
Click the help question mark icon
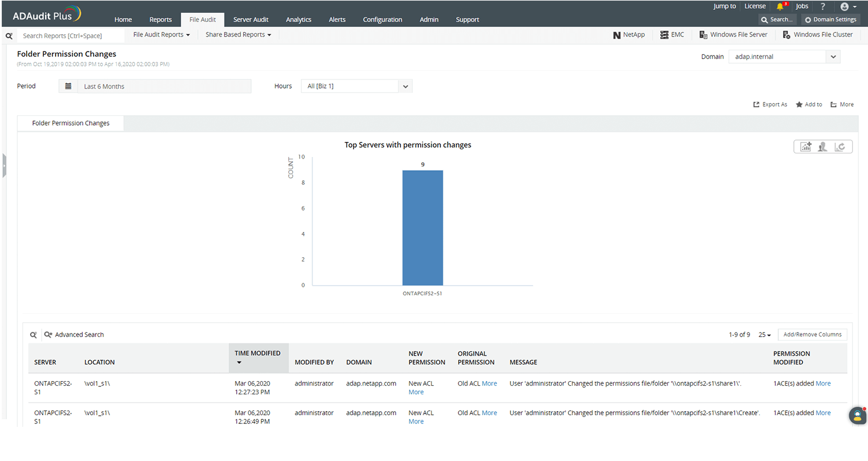pos(823,6)
